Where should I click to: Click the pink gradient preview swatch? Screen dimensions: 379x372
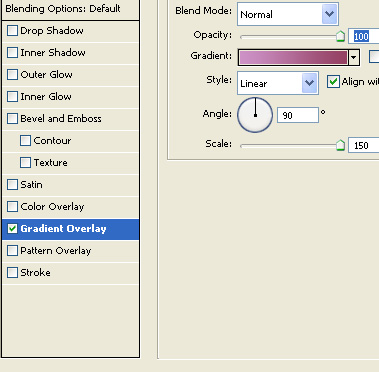coord(293,57)
